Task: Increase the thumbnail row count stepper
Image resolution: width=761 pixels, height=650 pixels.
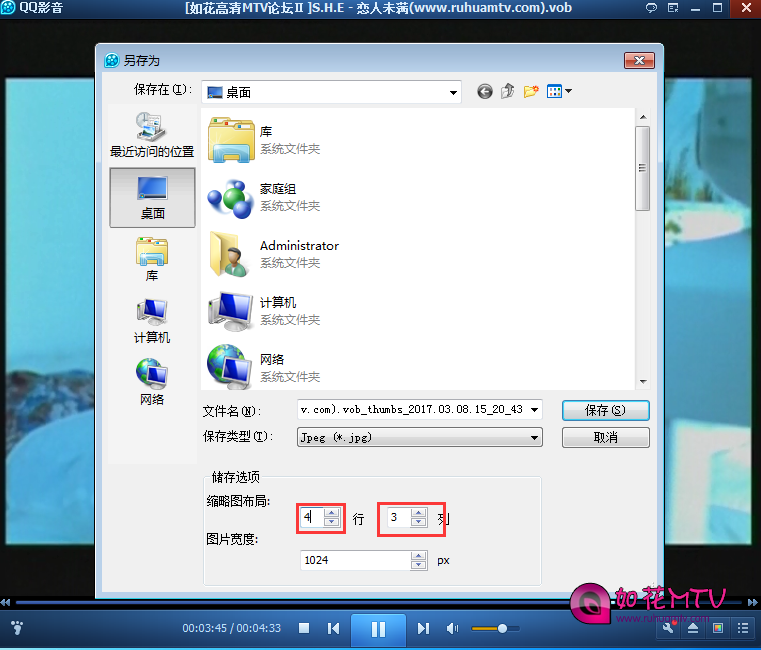Action: point(331,513)
